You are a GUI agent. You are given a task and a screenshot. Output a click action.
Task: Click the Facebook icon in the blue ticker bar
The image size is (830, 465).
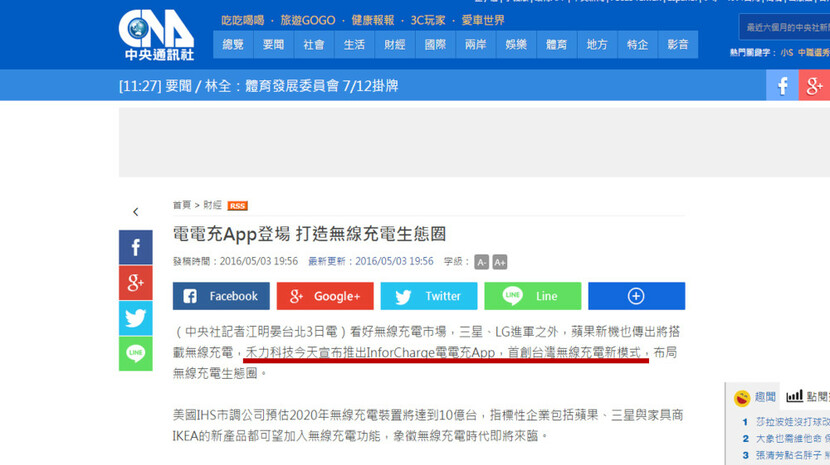coord(782,86)
